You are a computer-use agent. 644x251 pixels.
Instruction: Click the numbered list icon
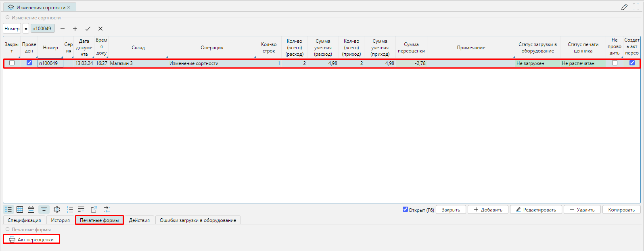click(x=70, y=209)
